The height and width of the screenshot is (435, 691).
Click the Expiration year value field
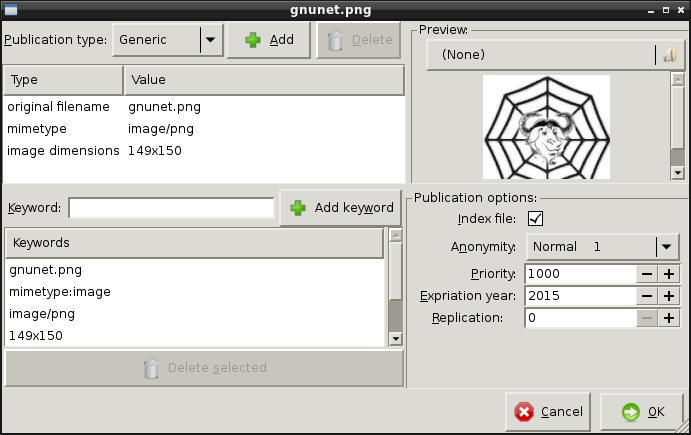pyautogui.click(x=581, y=296)
